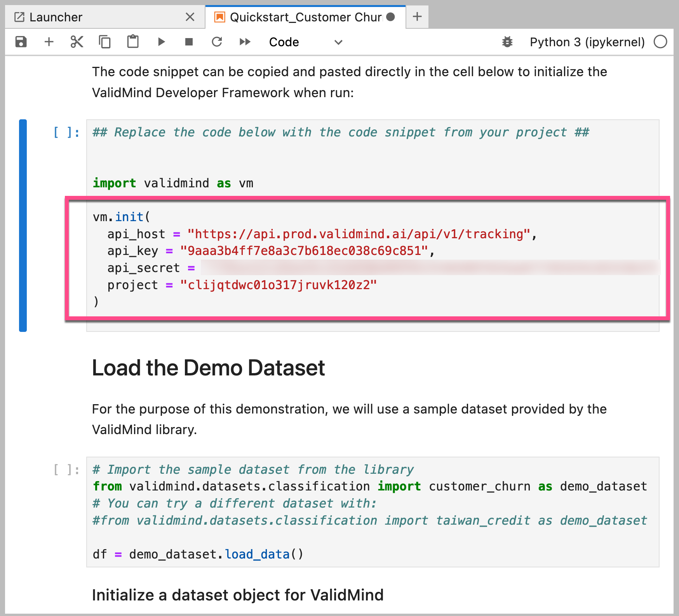Cut the selected cell with scissors icon
This screenshot has width=679, height=616.
[x=77, y=42]
